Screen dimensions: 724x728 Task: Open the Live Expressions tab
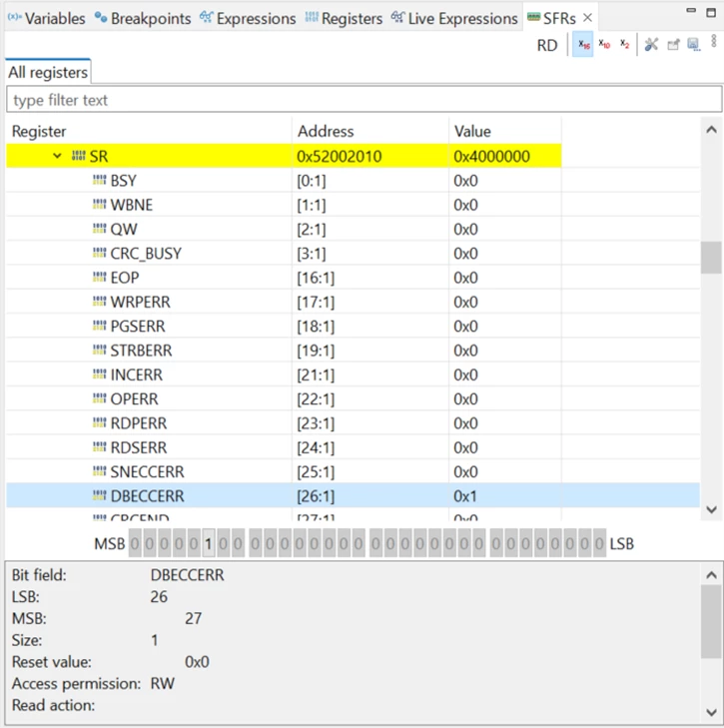click(454, 18)
